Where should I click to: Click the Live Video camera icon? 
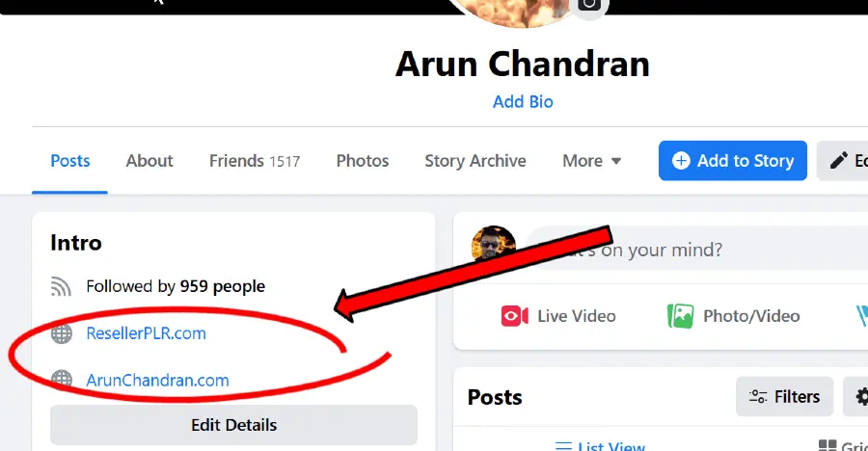[514, 316]
